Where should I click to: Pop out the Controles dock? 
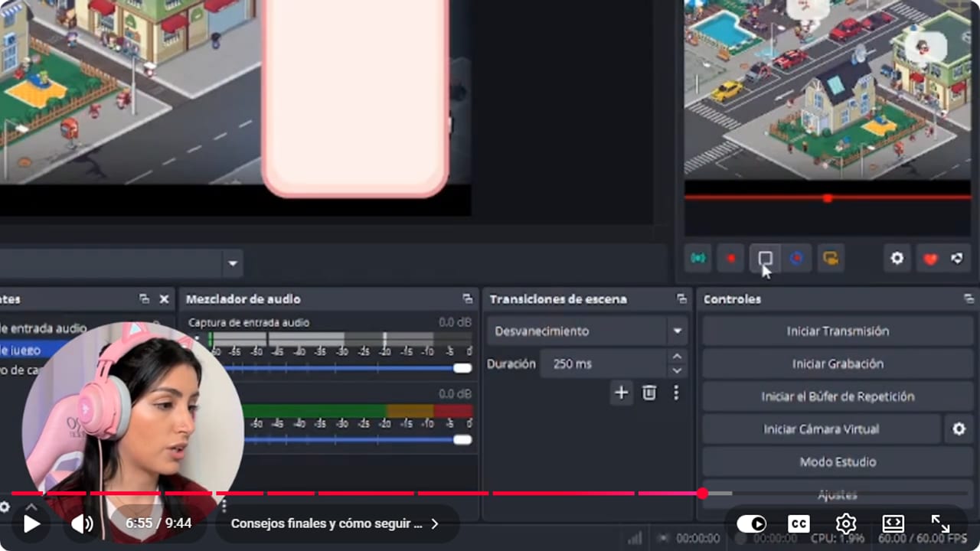coord(969,299)
